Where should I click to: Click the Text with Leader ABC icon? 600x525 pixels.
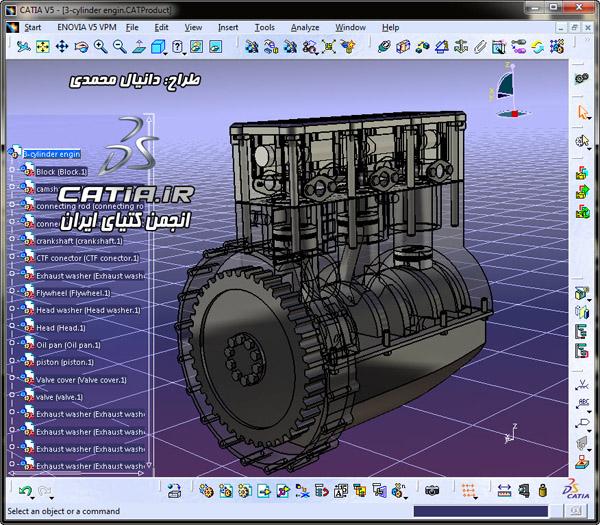[x=583, y=403]
